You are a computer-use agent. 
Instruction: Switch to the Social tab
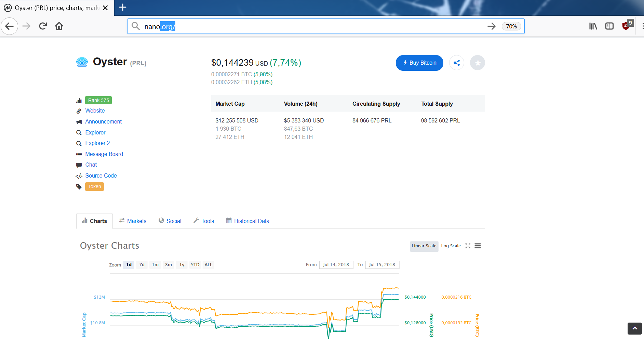(170, 221)
